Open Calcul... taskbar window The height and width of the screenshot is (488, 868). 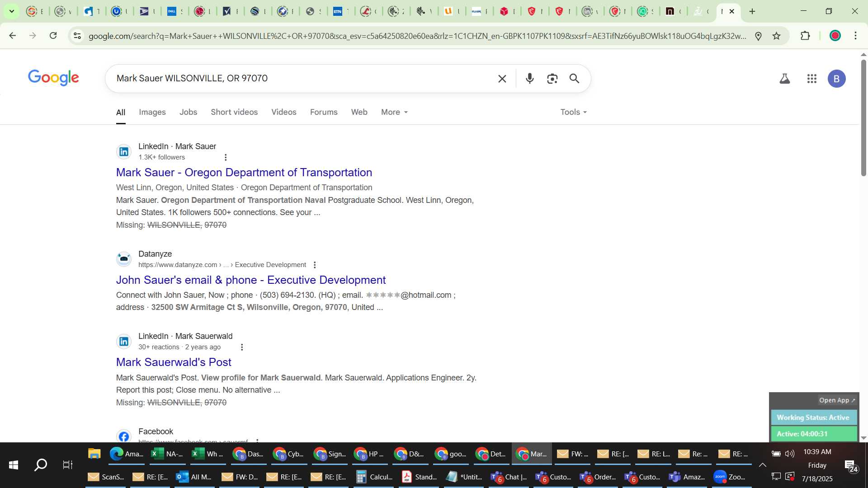(x=375, y=477)
